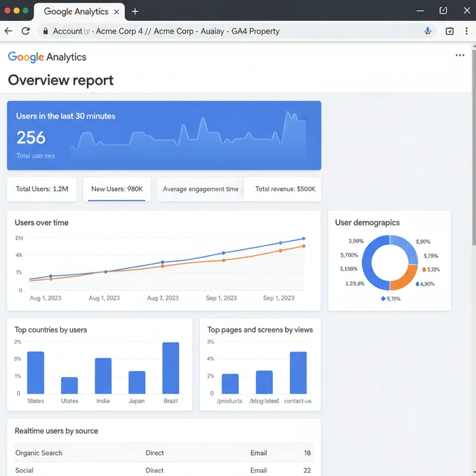Image resolution: width=476 pixels, height=476 pixels.
Task: Open a new browser tab with plus
Action: [135, 12]
